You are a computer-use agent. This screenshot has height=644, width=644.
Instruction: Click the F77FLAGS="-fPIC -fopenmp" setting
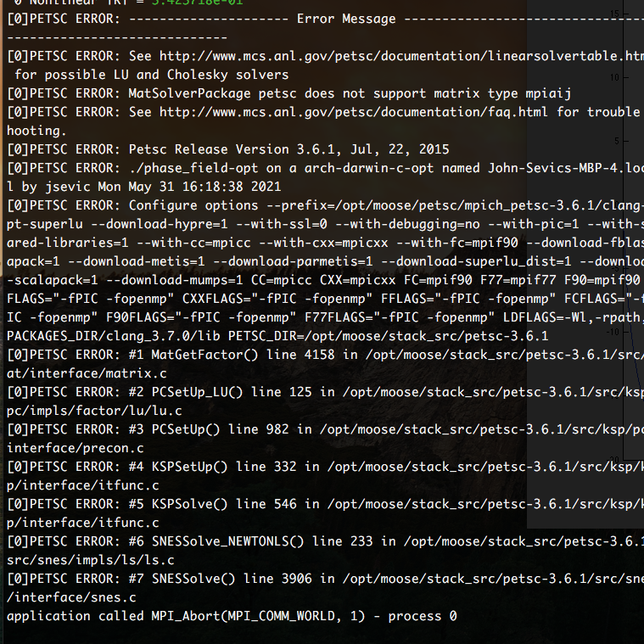click(400, 317)
